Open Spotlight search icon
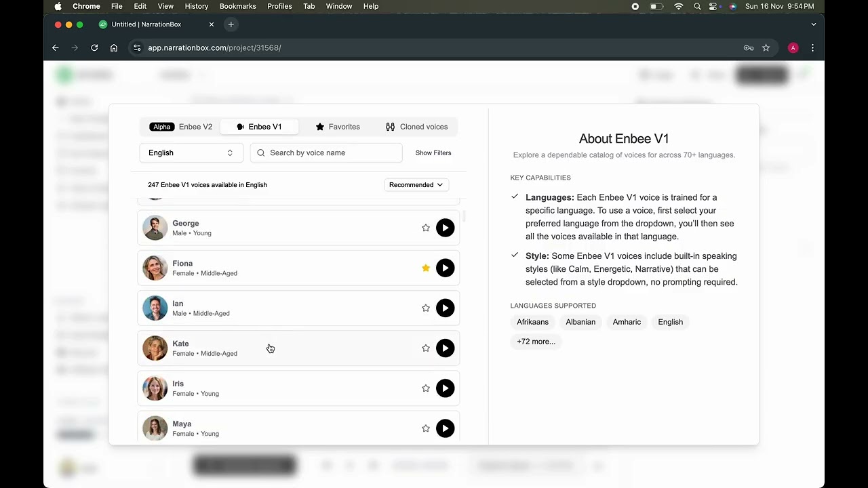This screenshot has height=488, width=868. [697, 6]
